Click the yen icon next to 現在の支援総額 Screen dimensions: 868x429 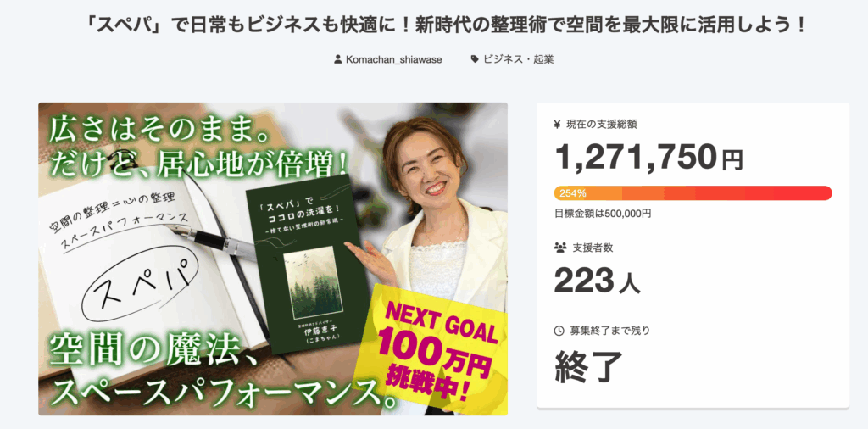(x=558, y=125)
